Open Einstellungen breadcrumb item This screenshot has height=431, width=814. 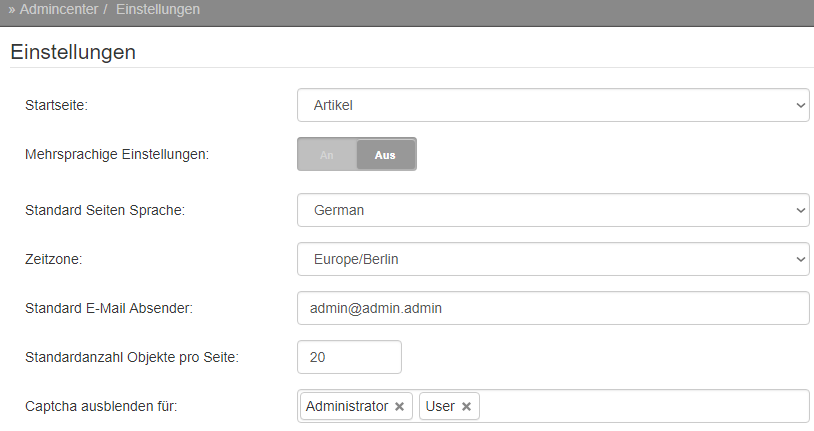click(158, 9)
